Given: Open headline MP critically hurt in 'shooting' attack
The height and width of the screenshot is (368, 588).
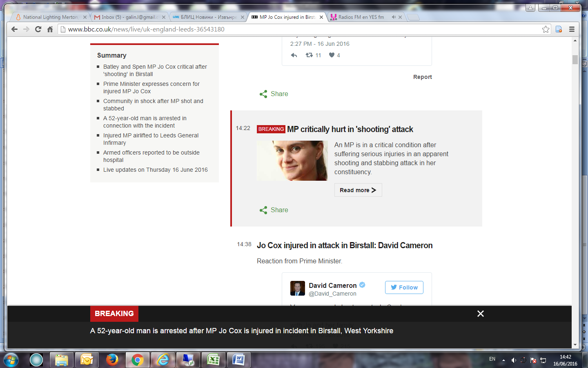Looking at the screenshot, I should [x=350, y=129].
